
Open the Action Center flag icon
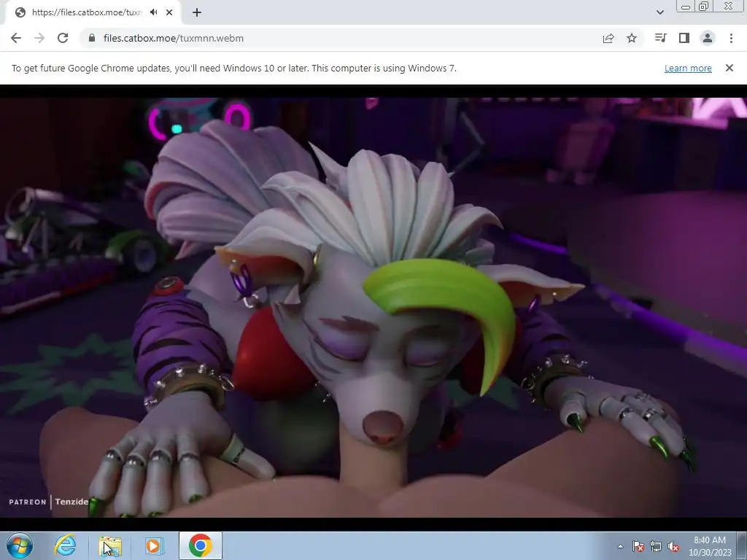(638, 546)
